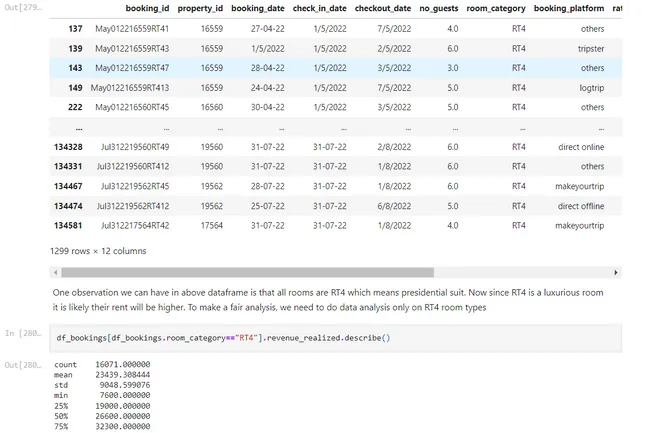Image resolution: width=650 pixels, height=433 pixels.
Task: Click booking id May012216559RT413
Action: click(x=130, y=88)
